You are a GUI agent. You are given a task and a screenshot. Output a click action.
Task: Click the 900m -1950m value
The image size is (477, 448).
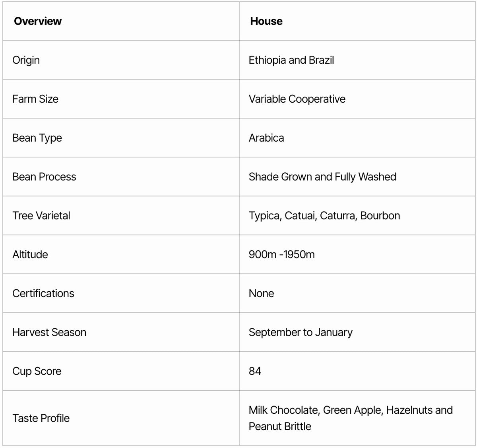tap(281, 255)
